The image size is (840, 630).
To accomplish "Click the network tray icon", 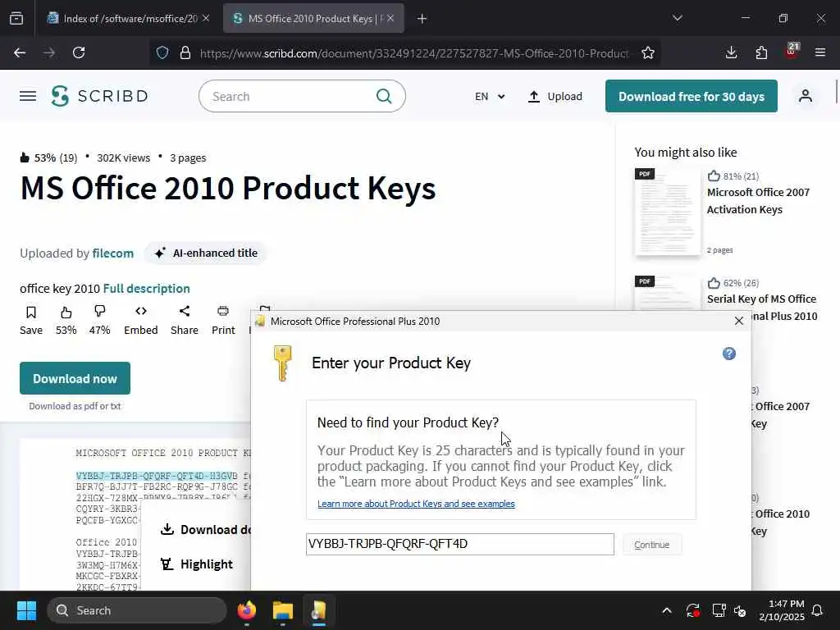I will tap(719, 610).
